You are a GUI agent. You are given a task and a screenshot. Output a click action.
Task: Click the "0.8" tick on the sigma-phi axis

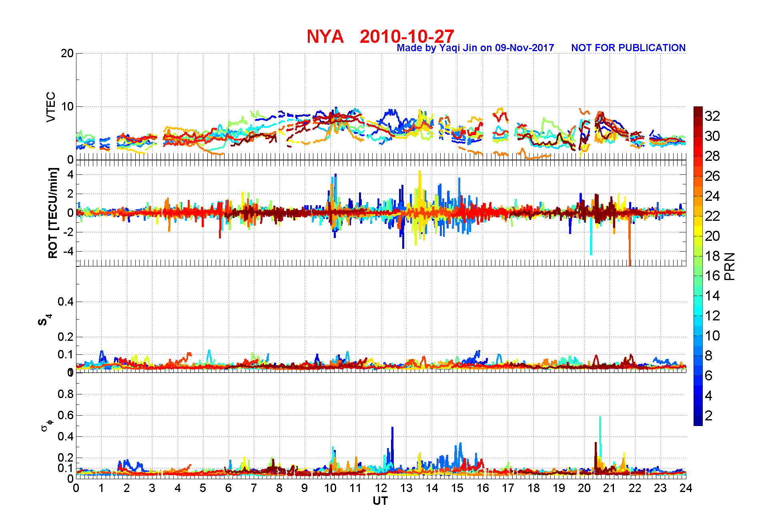click(66, 394)
